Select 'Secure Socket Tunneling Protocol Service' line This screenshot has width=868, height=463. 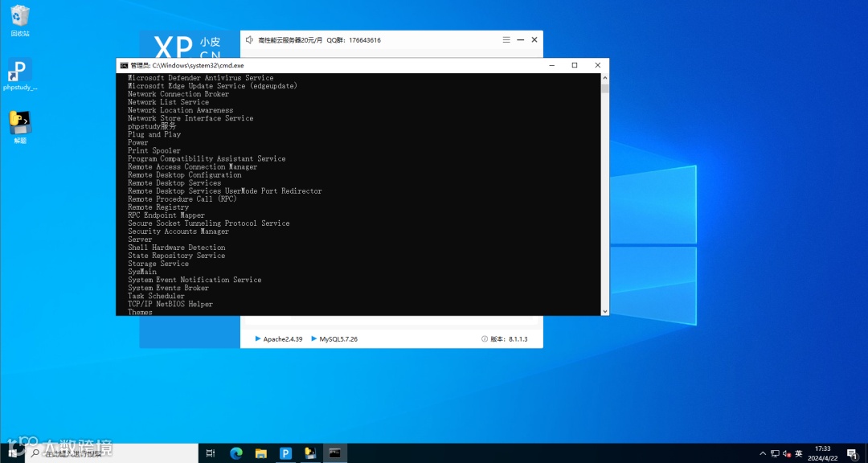tap(209, 223)
